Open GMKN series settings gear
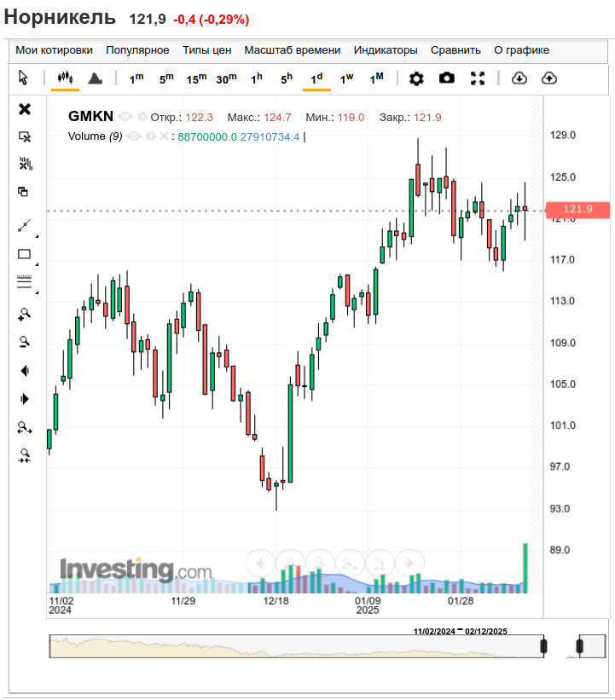This screenshot has height=700, width=615. [142, 117]
